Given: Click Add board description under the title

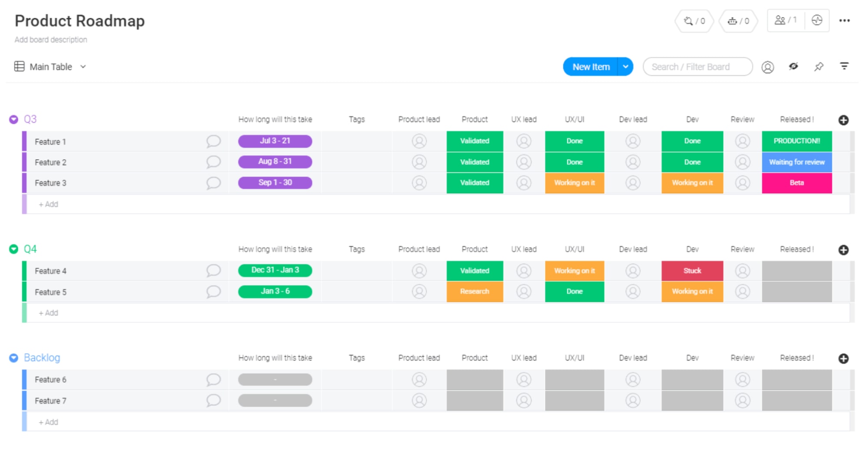Looking at the screenshot, I should 51,39.
